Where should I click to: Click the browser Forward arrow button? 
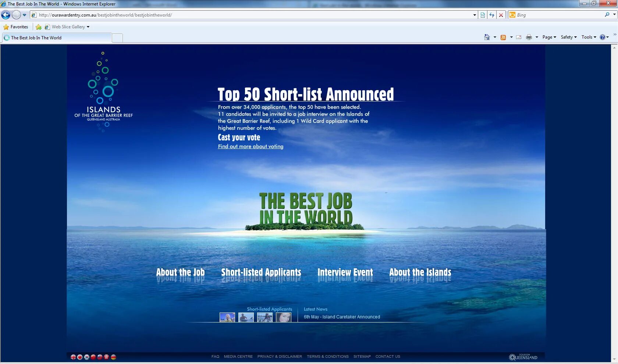pyautogui.click(x=16, y=15)
